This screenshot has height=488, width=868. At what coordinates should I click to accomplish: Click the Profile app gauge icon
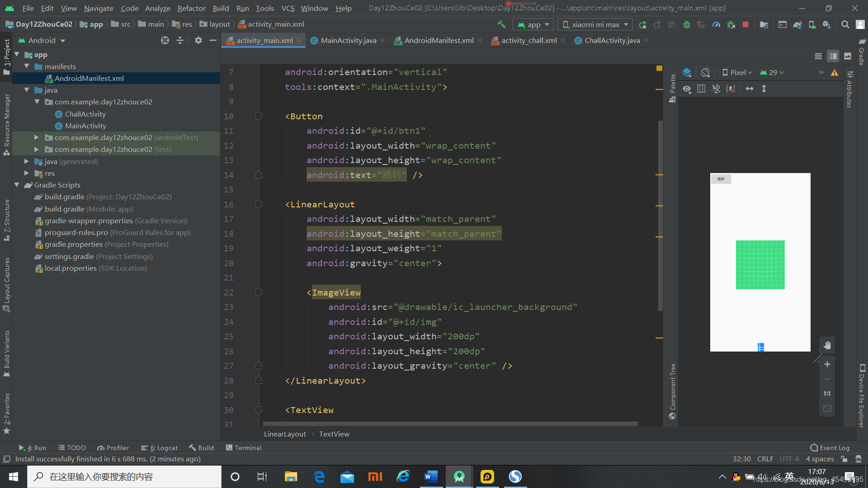point(716,24)
